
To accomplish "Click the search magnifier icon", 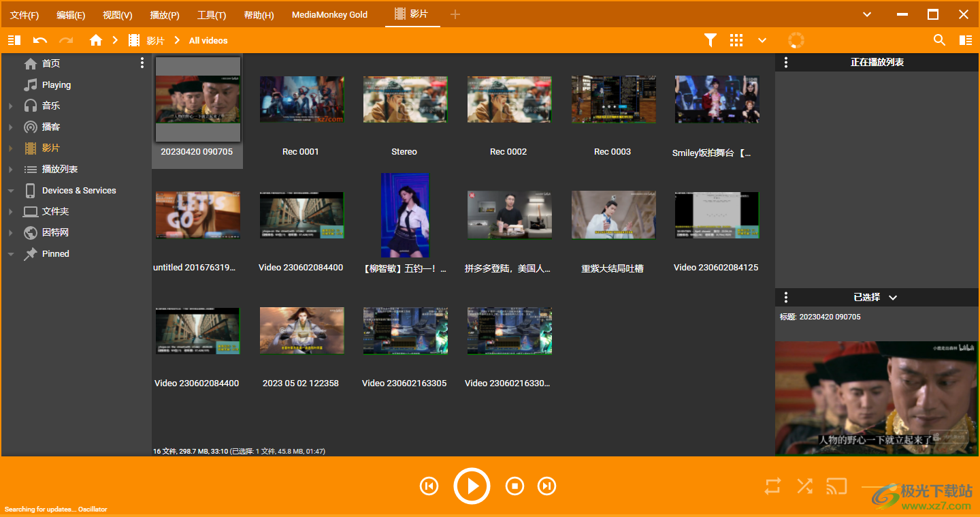I will (x=939, y=40).
